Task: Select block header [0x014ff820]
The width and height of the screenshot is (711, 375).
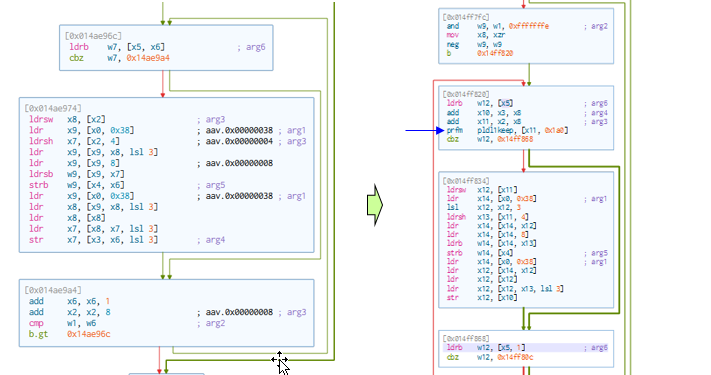Action: (x=466, y=94)
